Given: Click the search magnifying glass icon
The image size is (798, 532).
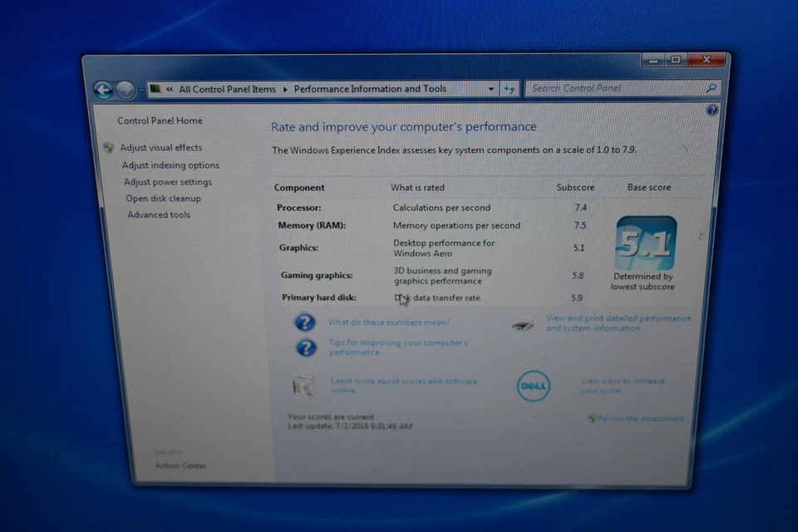Looking at the screenshot, I should coord(711,88).
